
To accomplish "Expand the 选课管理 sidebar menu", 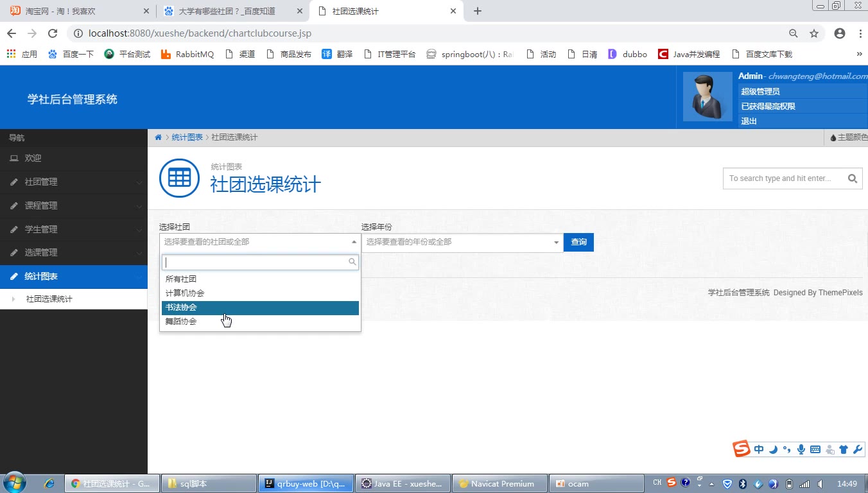I will click(x=74, y=253).
